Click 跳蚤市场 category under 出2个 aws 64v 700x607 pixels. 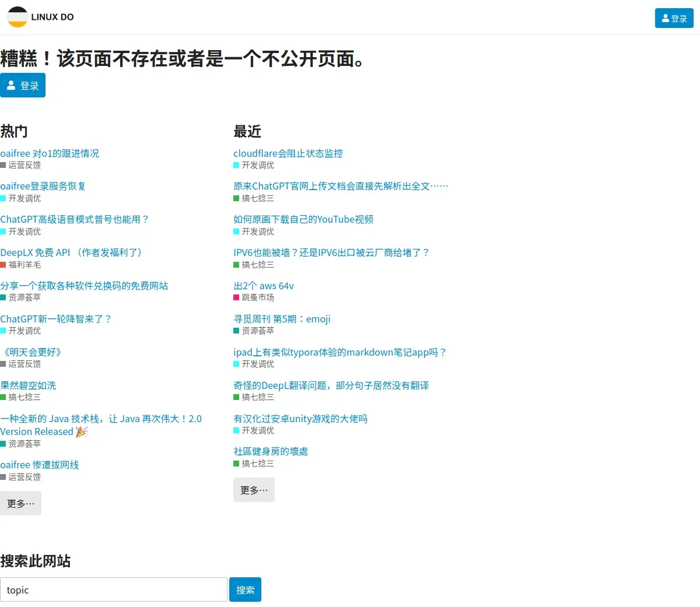254,297
